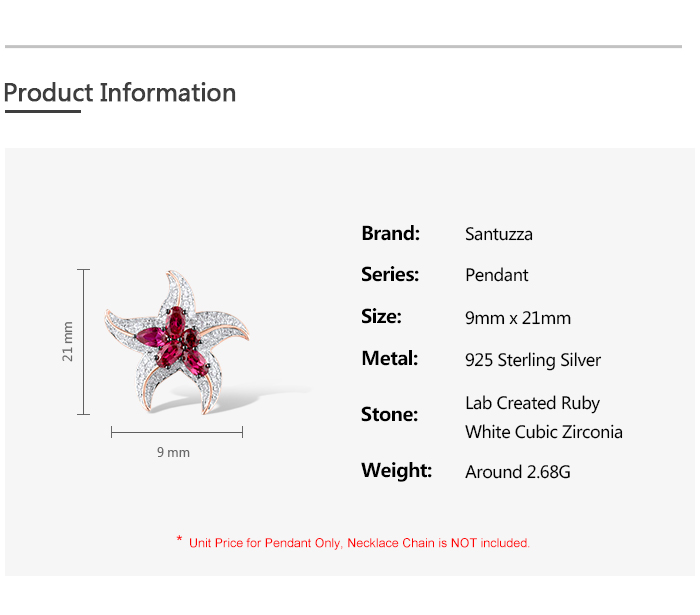Click the 21 mm height dimension label
700x615 pixels.
coord(68,341)
